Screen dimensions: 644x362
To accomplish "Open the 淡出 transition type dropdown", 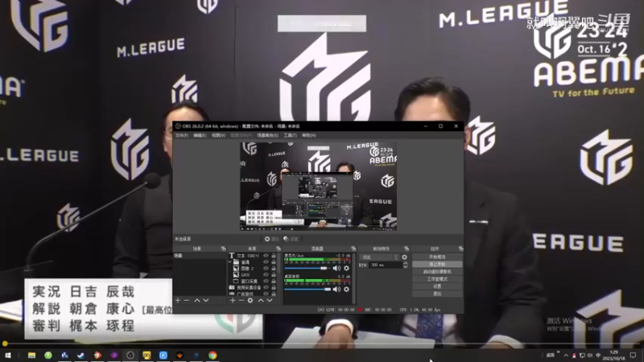I will [379, 257].
